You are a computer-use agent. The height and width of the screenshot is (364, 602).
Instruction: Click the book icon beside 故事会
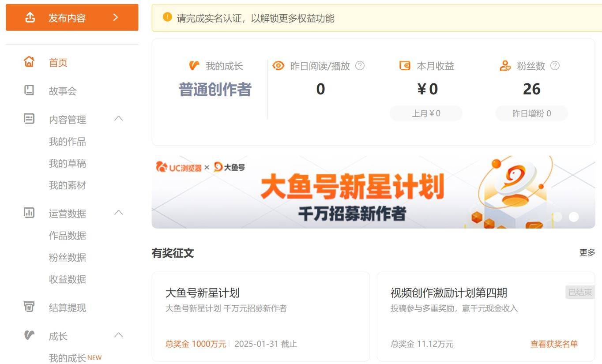tap(29, 90)
